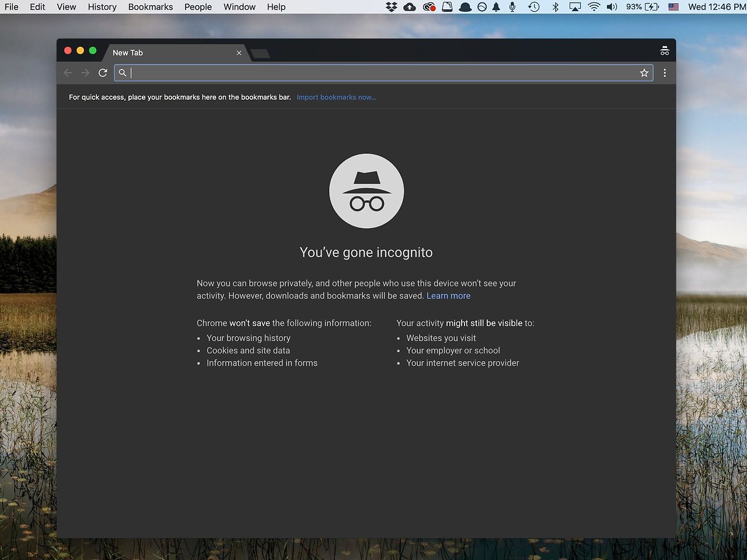747x560 pixels.
Task: Click the large incognito hat-and-glasses logo
Action: coord(366,191)
